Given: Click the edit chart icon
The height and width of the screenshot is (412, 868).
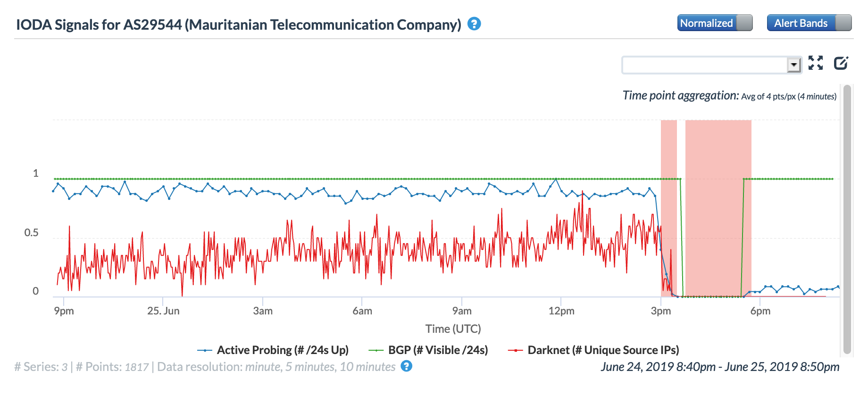Looking at the screenshot, I should (841, 63).
